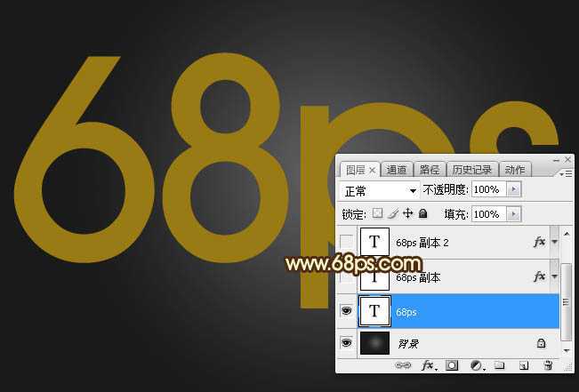Select the 68ps 副本 2 layer thumbnail
This screenshot has width=579, height=392.
click(374, 242)
